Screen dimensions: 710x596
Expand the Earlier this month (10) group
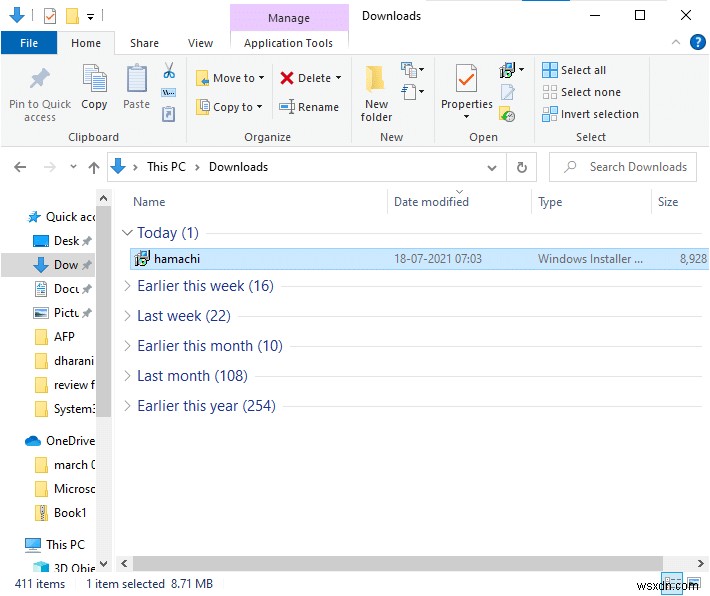point(127,346)
